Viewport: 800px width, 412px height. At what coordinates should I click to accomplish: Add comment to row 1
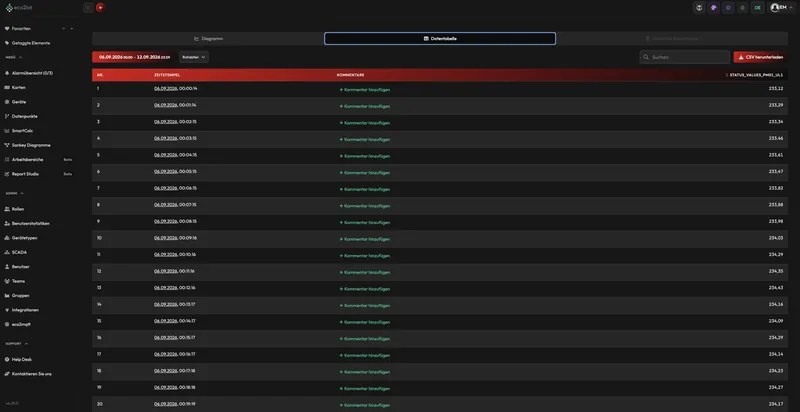365,90
